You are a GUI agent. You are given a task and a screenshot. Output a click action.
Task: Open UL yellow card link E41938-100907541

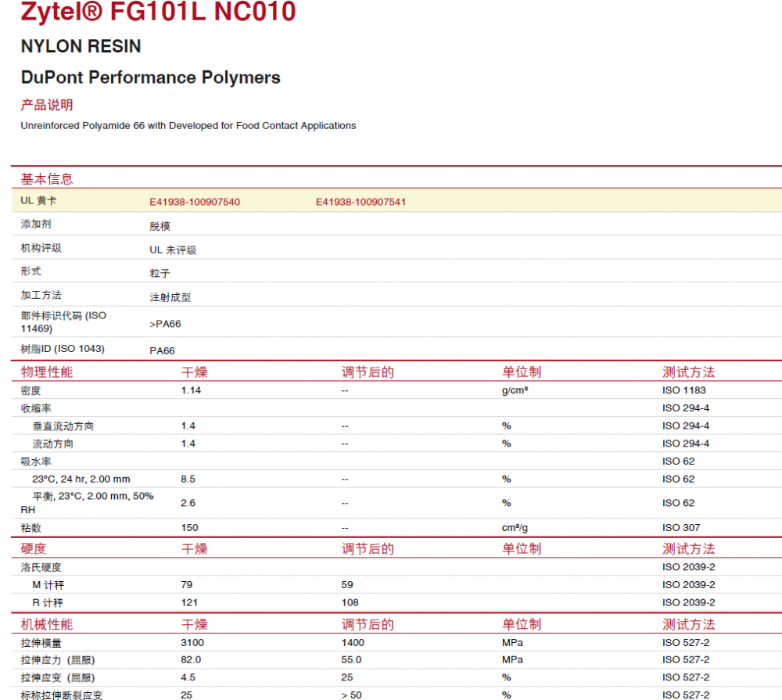point(361,202)
